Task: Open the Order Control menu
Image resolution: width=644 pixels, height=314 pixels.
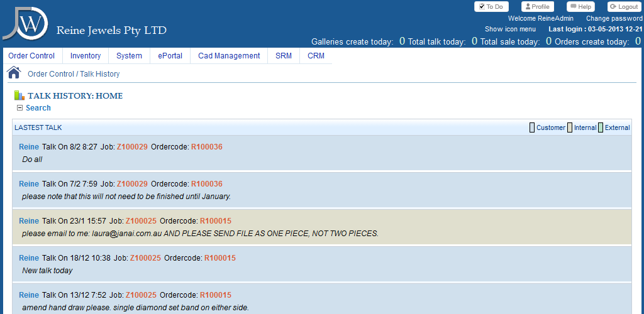Action: pyautogui.click(x=31, y=56)
